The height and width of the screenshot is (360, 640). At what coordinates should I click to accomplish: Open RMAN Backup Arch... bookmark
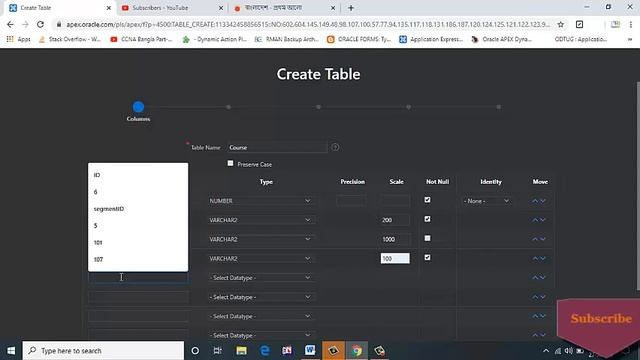point(287,39)
